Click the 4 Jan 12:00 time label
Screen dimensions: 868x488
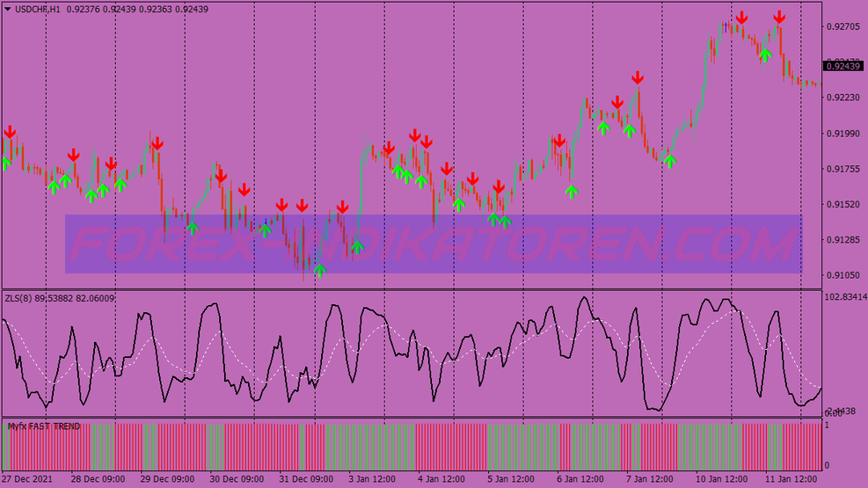[441, 479]
